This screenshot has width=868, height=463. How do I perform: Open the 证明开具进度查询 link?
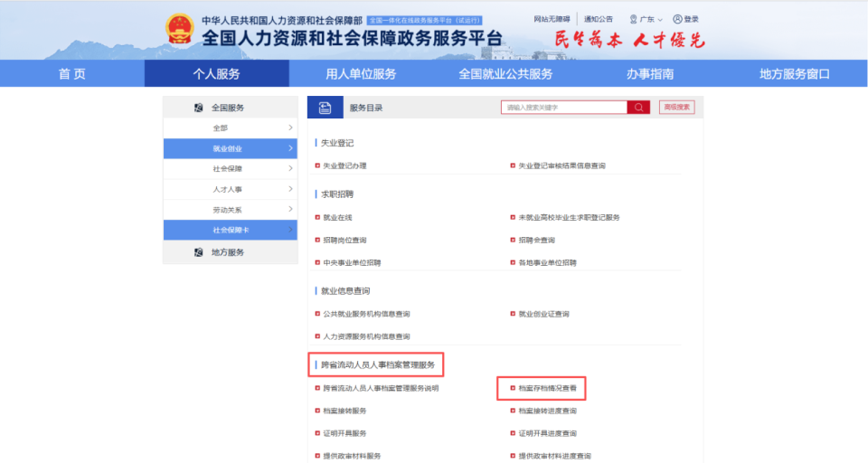click(x=548, y=434)
